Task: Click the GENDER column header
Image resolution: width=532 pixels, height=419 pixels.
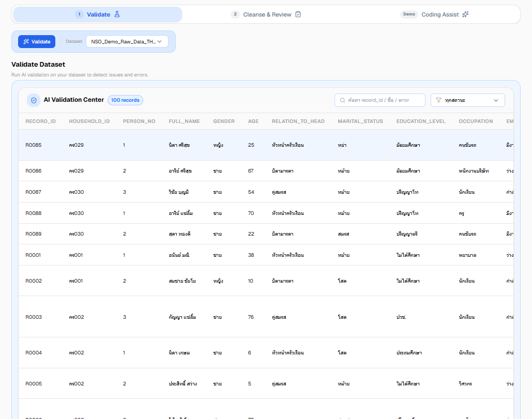Action: (223, 121)
